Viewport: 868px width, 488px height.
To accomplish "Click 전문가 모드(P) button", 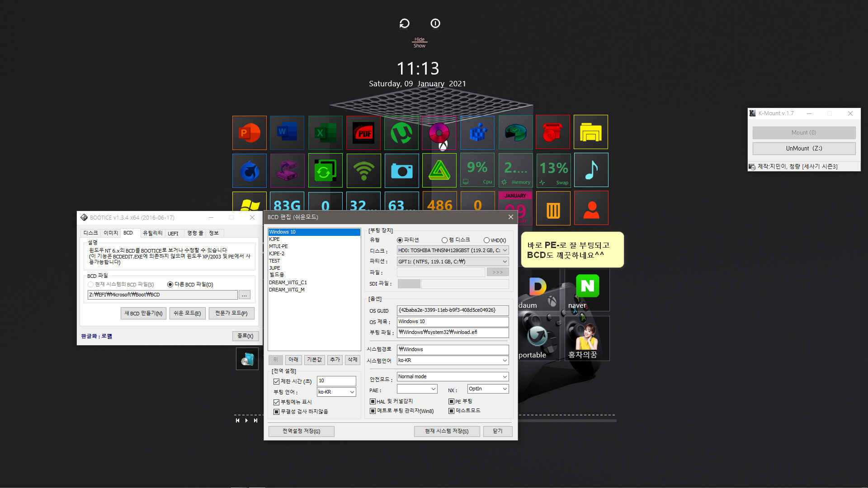I will tap(231, 313).
